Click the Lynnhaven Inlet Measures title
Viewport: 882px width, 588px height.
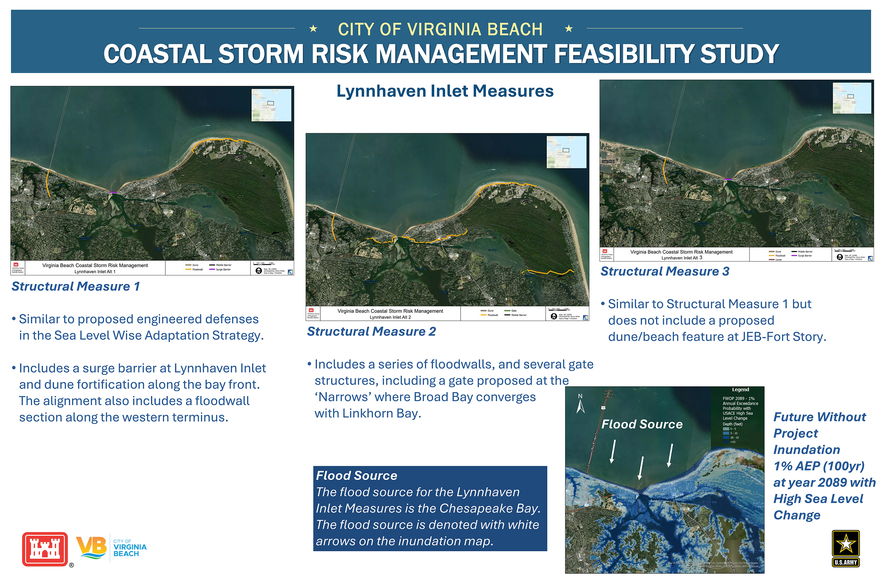[x=445, y=91]
